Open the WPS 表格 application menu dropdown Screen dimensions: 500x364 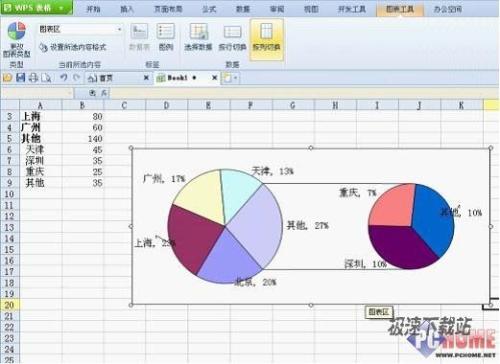[x=62, y=8]
